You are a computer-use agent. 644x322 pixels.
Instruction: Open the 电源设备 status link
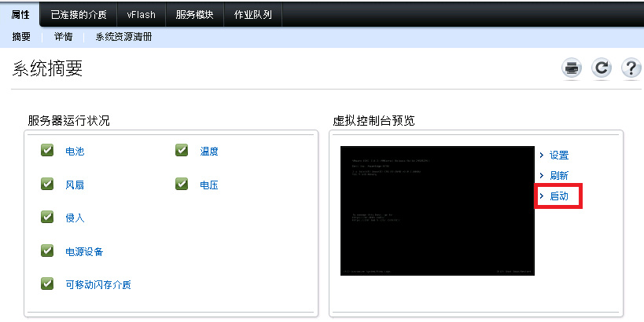click(84, 251)
